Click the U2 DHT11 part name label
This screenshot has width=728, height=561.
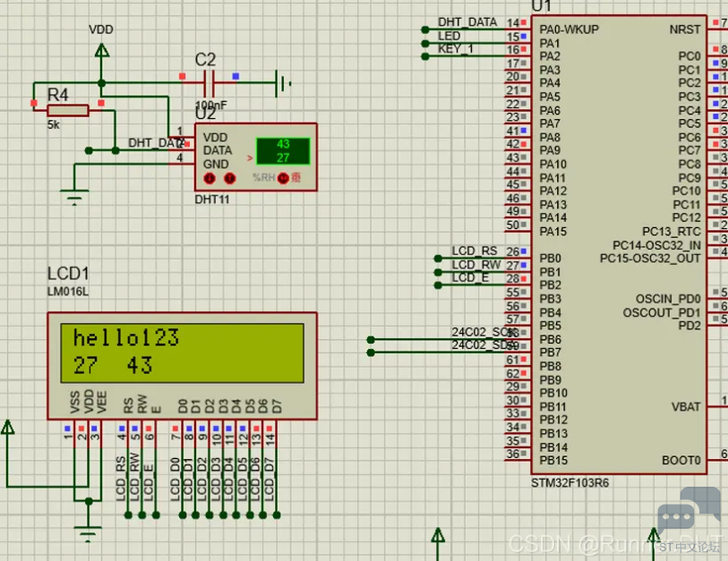[211, 200]
